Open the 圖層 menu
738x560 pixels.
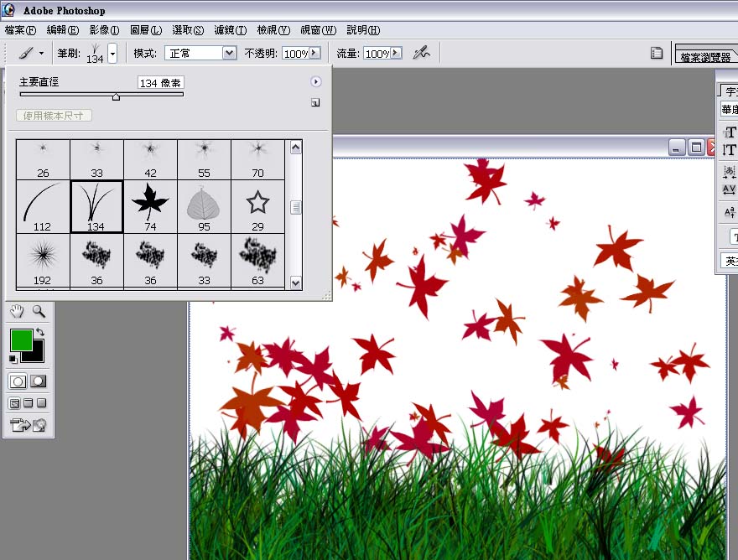[x=146, y=30]
